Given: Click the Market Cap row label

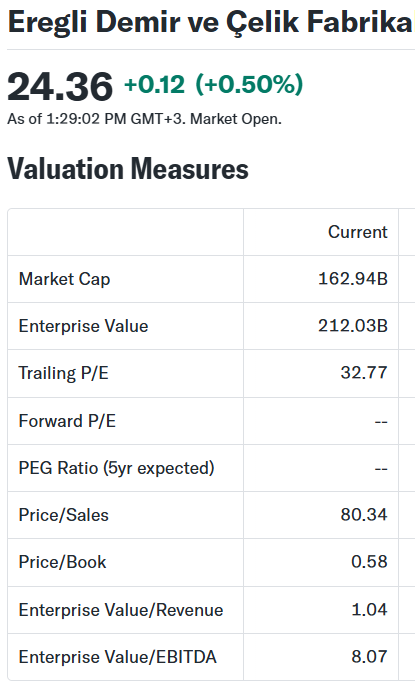Looking at the screenshot, I should (x=64, y=279).
